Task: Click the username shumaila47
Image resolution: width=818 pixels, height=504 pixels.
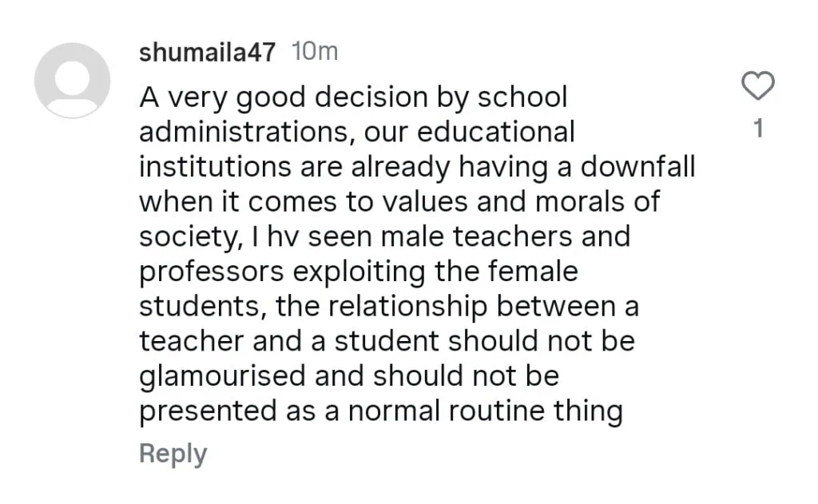Action: coord(208,53)
